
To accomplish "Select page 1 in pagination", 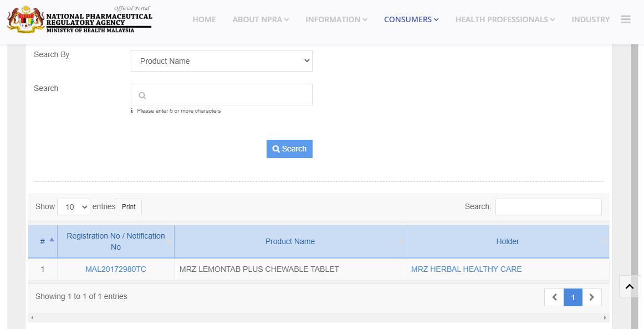I will (573, 297).
